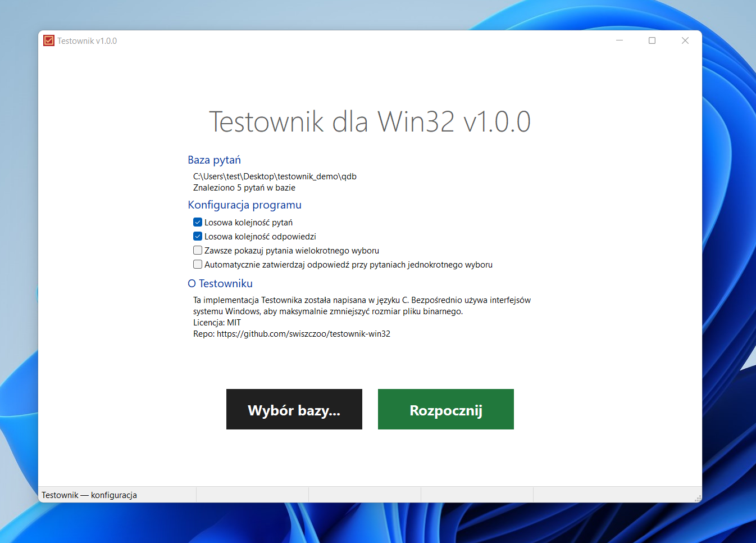The width and height of the screenshot is (756, 543).
Task: Start the quiz with Rozpocznij button
Action: pos(446,409)
